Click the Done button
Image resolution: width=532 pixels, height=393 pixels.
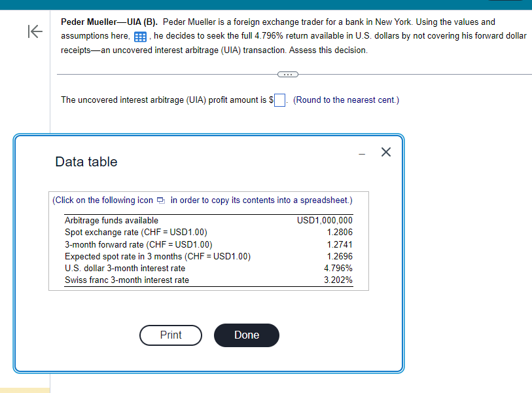click(247, 335)
